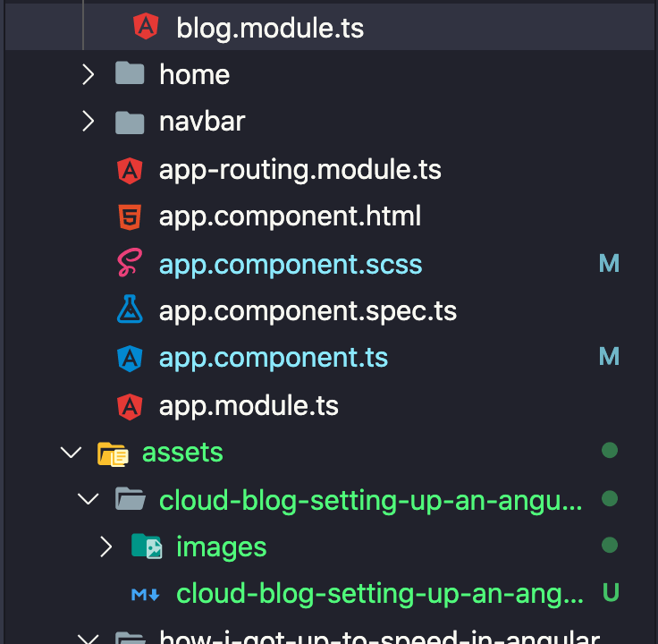Screen dimensions: 658x644
Task: Click the blue Angular icon of app.component.ts
Action: click(x=130, y=359)
